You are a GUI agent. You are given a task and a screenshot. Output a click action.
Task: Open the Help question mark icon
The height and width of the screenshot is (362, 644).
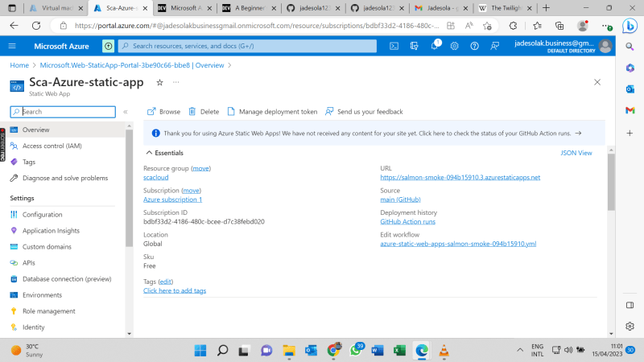474,46
